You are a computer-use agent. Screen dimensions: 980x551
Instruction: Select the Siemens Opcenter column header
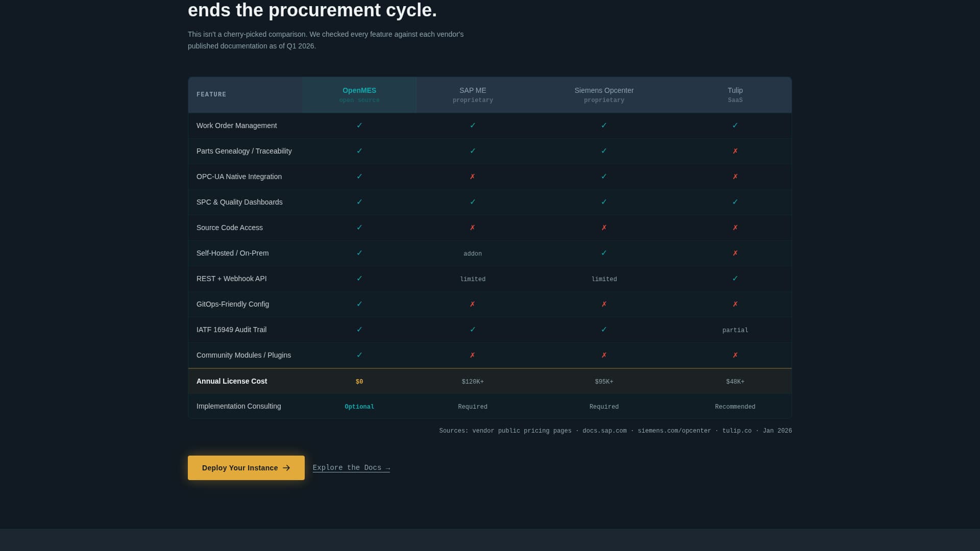[x=604, y=95]
